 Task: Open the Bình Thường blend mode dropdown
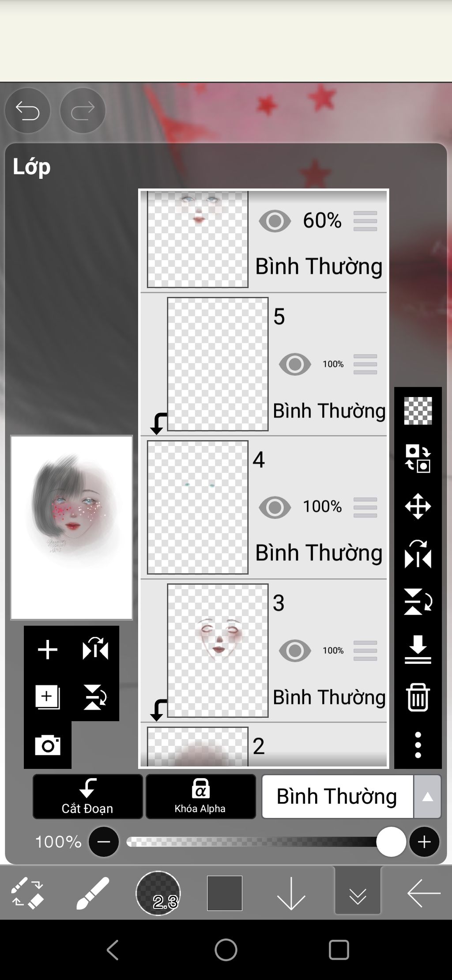coord(338,796)
